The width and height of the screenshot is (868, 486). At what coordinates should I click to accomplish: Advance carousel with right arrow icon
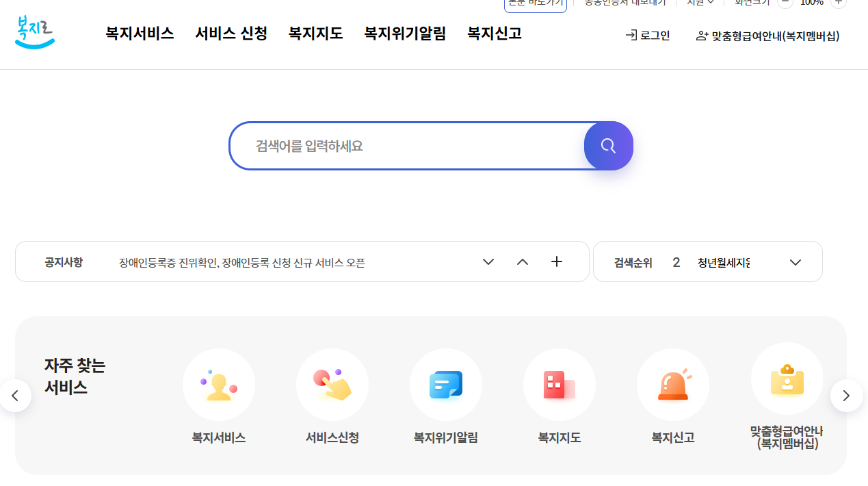[x=846, y=395]
